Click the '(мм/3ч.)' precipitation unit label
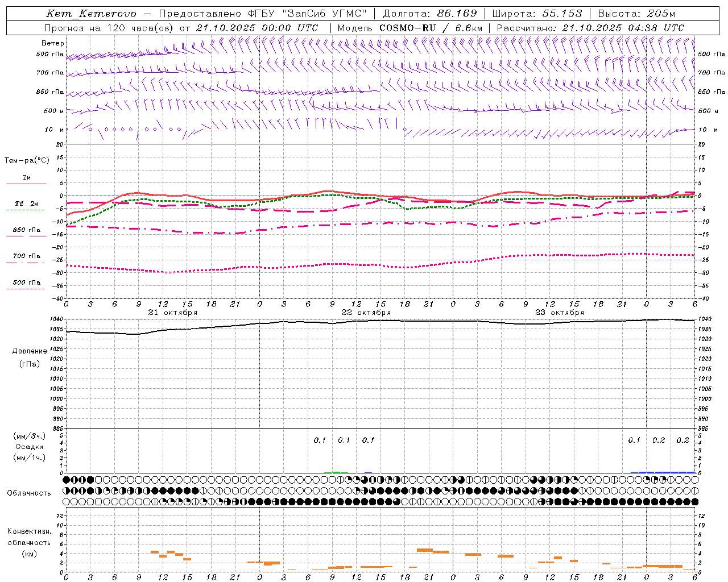The width and height of the screenshot is (728, 582). (30, 436)
